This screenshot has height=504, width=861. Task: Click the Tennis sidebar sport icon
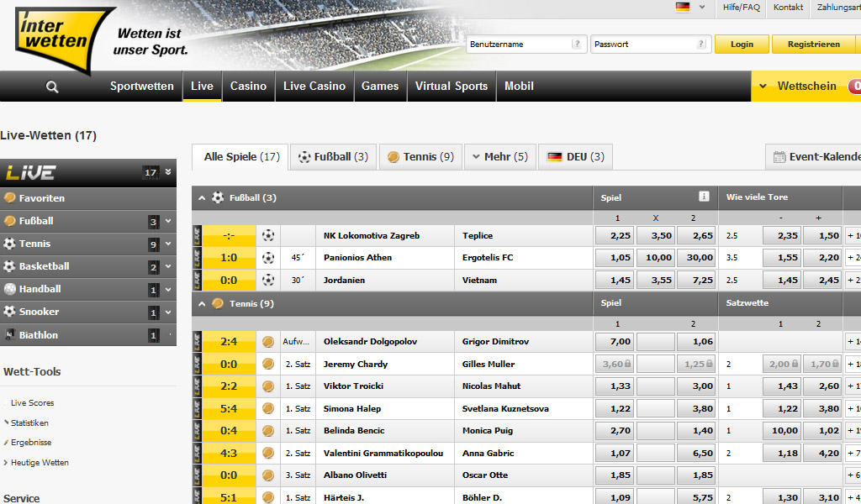pyautogui.click(x=9, y=244)
